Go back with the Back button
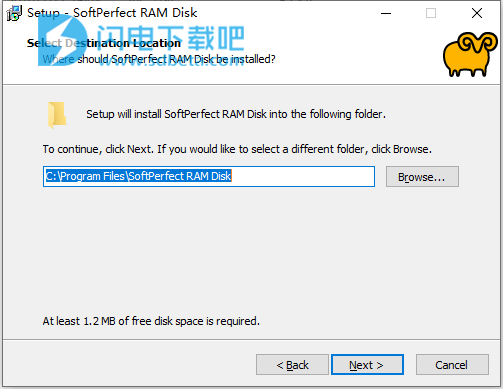503x389 pixels. point(292,365)
